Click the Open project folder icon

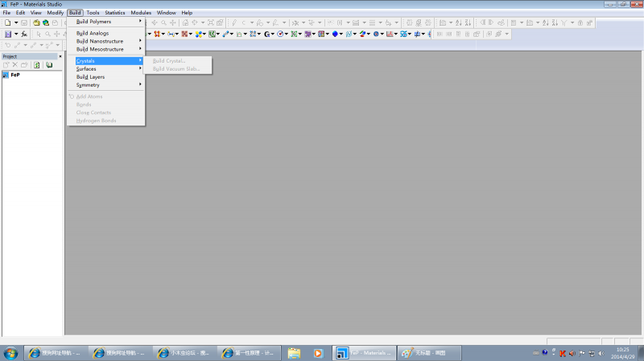click(x=36, y=23)
